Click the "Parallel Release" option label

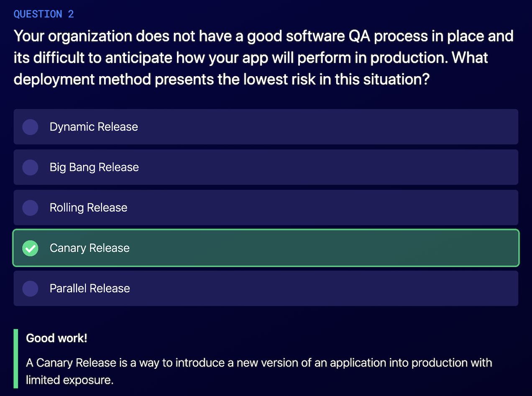[x=90, y=288]
